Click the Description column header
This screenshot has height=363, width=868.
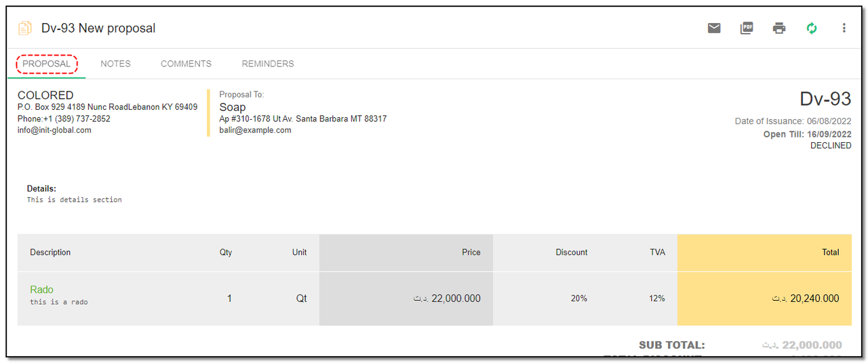click(50, 252)
